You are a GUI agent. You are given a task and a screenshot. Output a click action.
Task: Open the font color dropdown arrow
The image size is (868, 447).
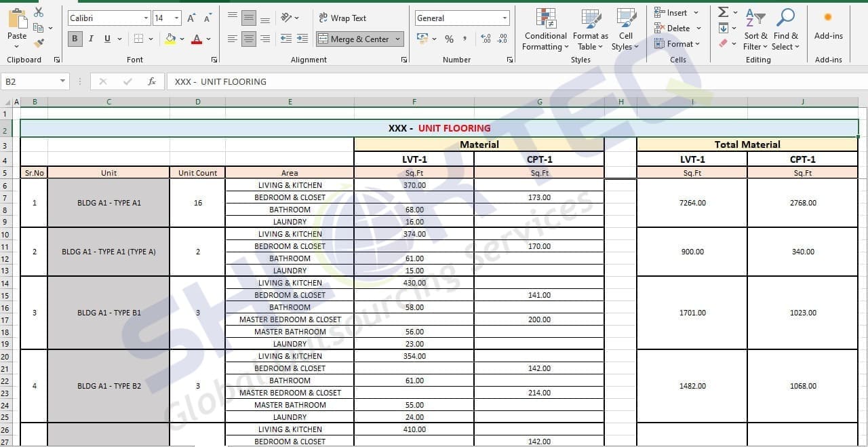pos(208,39)
